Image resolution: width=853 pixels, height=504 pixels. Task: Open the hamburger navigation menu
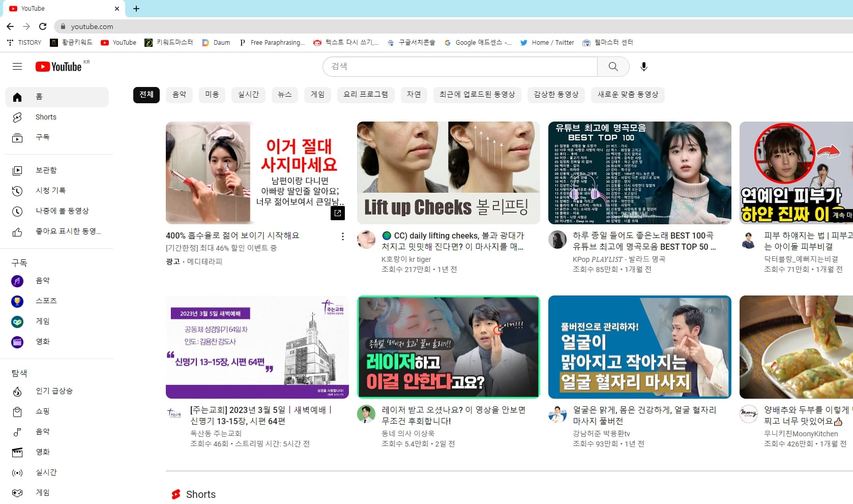pyautogui.click(x=17, y=66)
